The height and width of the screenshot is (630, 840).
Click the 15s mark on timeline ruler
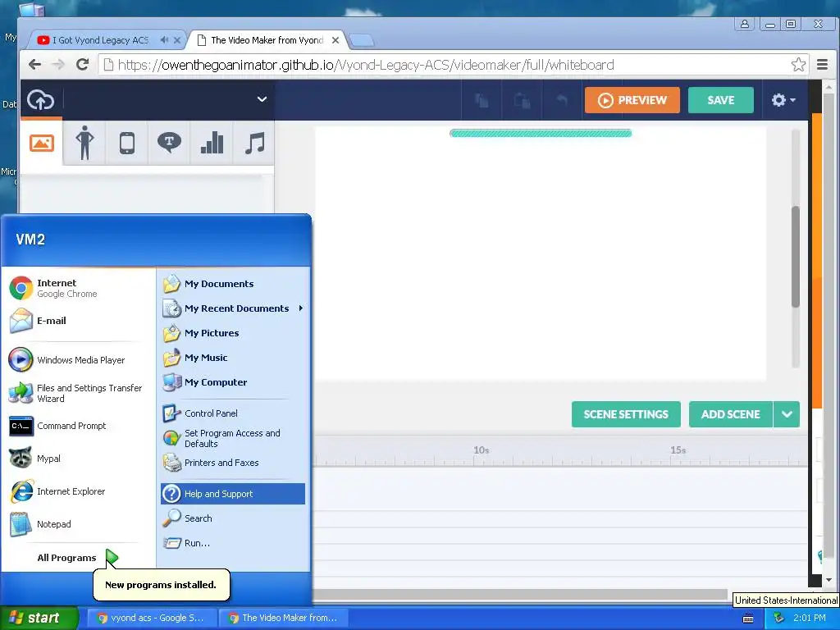[x=678, y=450]
